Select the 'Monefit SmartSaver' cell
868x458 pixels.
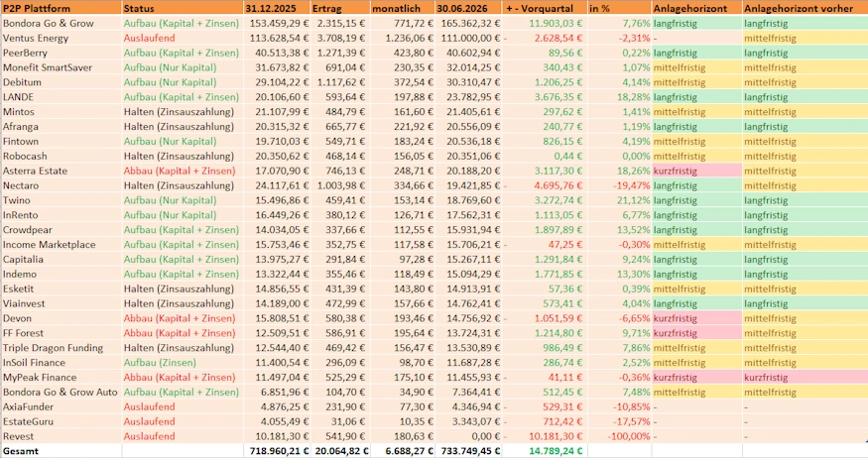61,67
